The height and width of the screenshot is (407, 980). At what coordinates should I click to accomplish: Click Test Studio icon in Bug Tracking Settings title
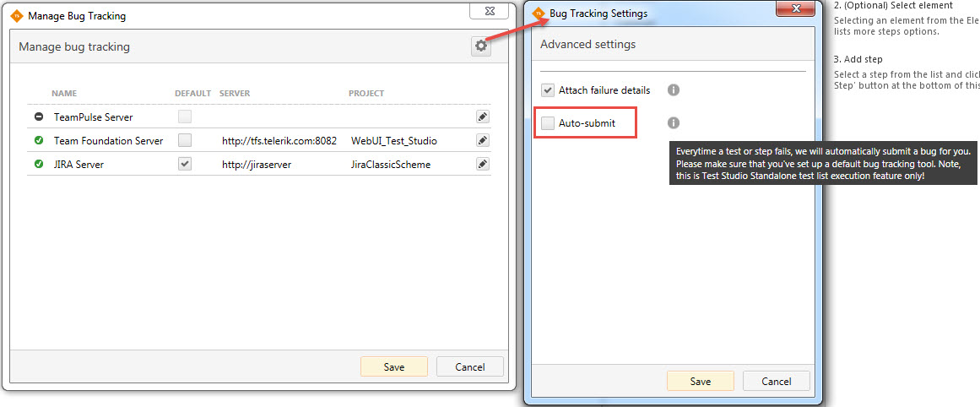point(539,14)
